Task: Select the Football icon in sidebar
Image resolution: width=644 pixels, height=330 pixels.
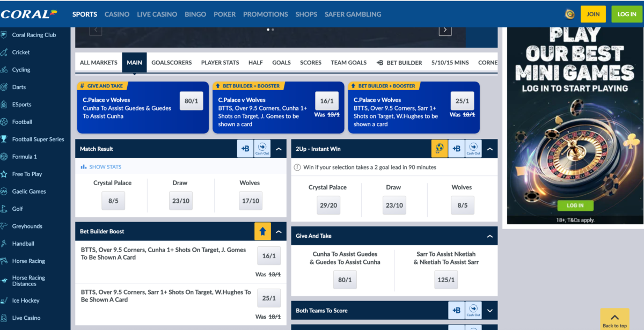Action: click(4, 122)
